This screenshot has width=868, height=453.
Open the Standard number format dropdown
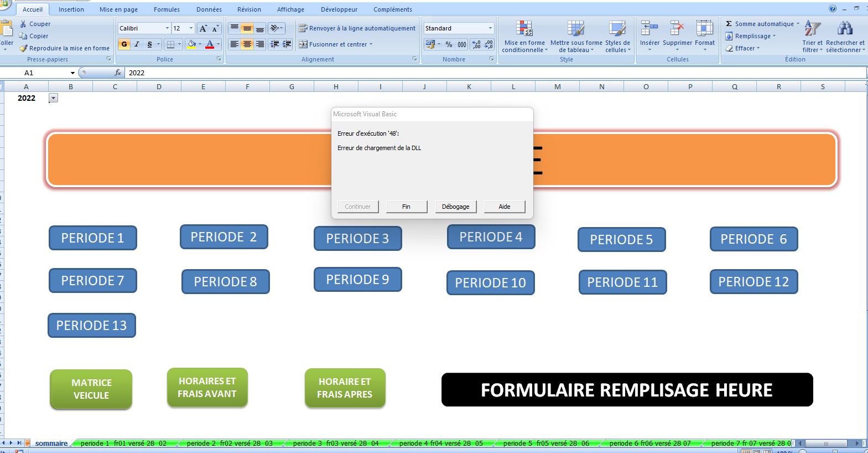[x=490, y=28]
